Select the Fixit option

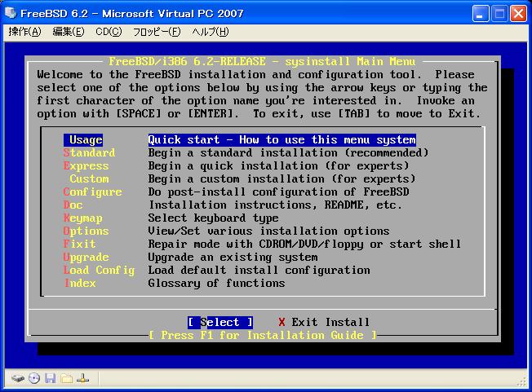click(80, 244)
